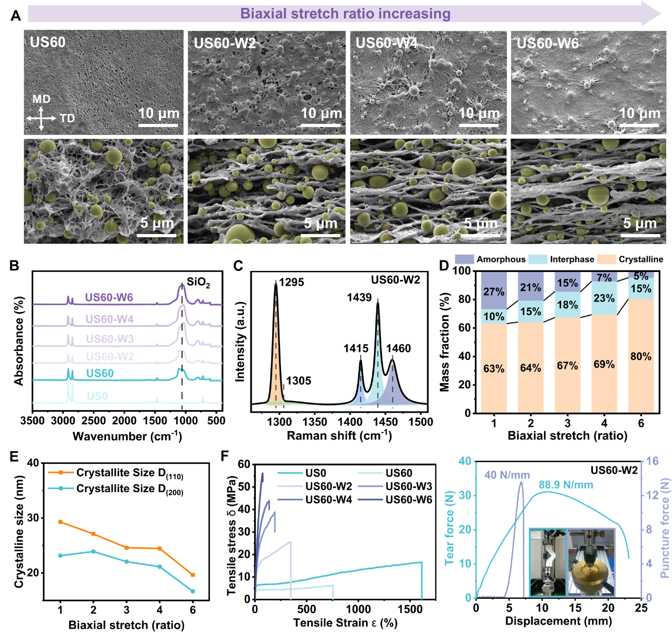Click the Amorphous purple legend swatch
This screenshot has width=672, height=632.
(464, 259)
